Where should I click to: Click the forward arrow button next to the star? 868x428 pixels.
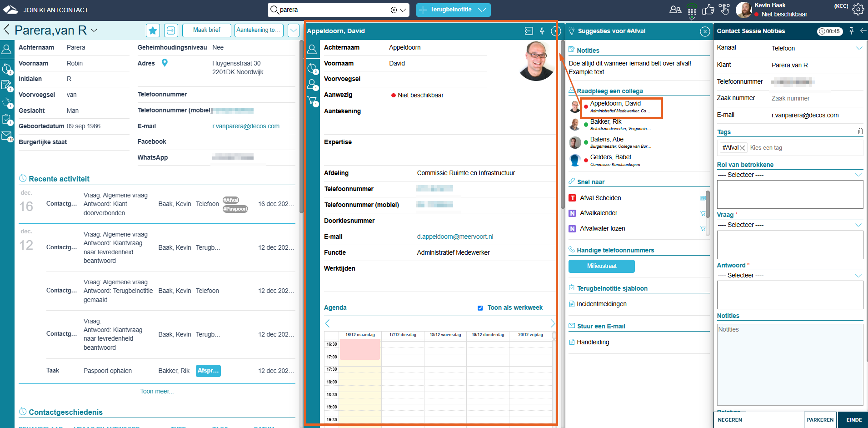pyautogui.click(x=171, y=30)
